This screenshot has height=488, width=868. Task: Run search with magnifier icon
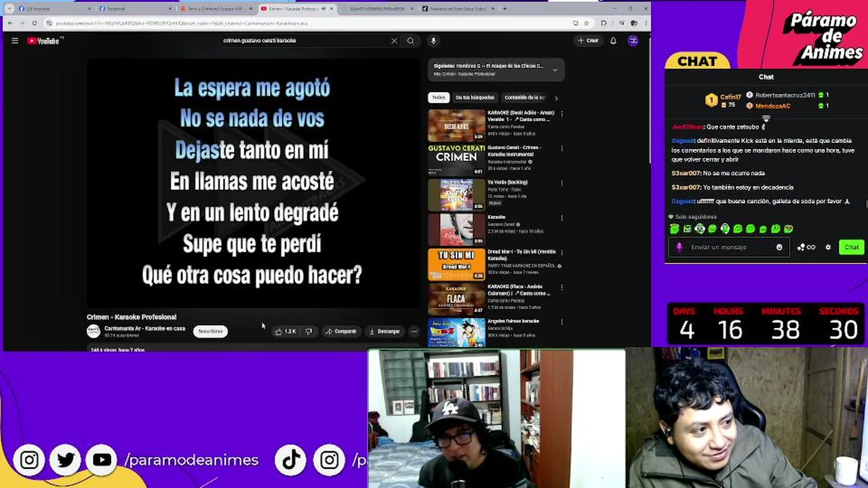[x=410, y=41]
